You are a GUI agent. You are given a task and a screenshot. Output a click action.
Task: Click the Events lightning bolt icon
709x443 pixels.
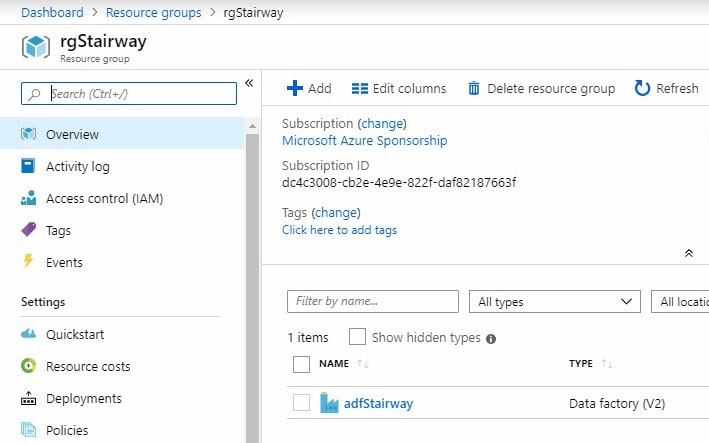(x=28, y=261)
